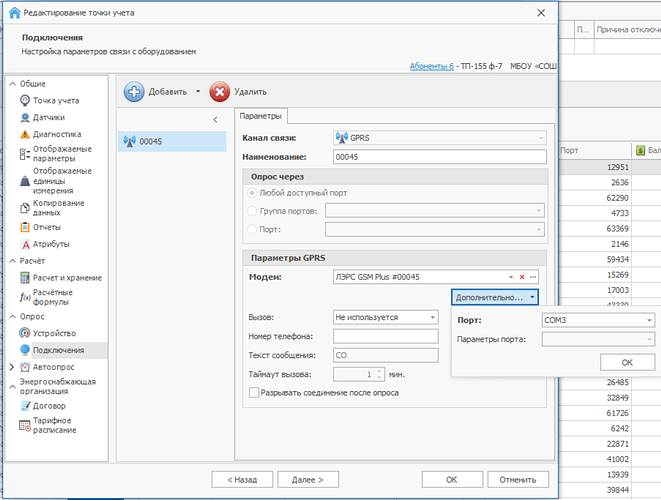
Task: Click the Причина отключения column header
Action: tap(628, 30)
